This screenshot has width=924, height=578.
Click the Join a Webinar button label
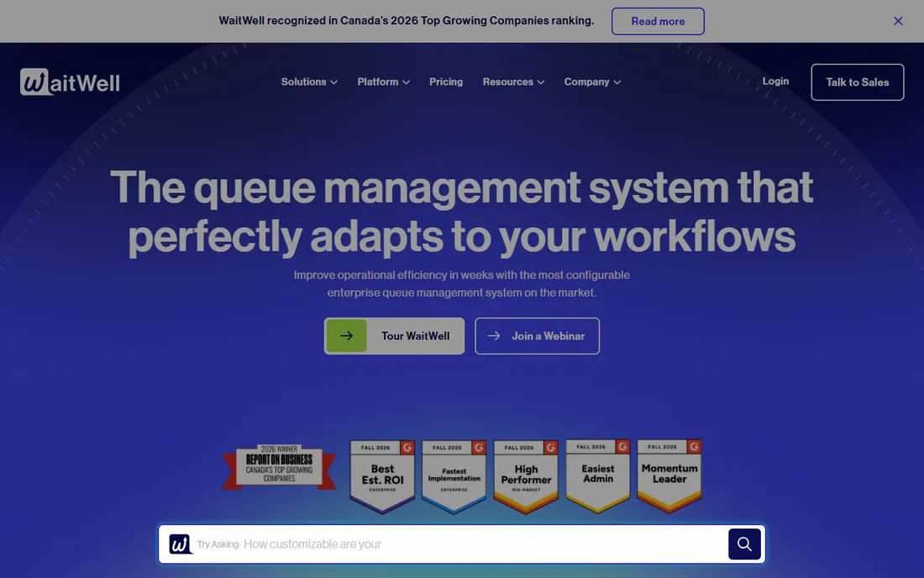548,336
